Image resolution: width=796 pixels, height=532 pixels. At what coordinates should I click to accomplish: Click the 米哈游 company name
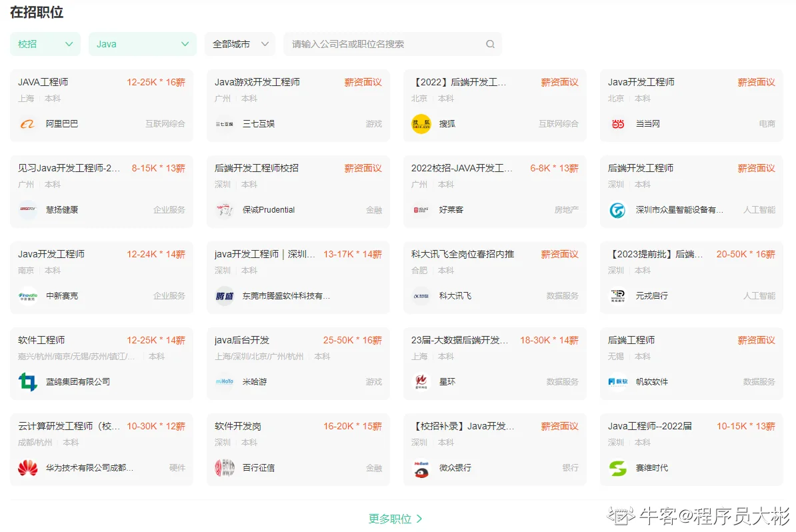[255, 382]
